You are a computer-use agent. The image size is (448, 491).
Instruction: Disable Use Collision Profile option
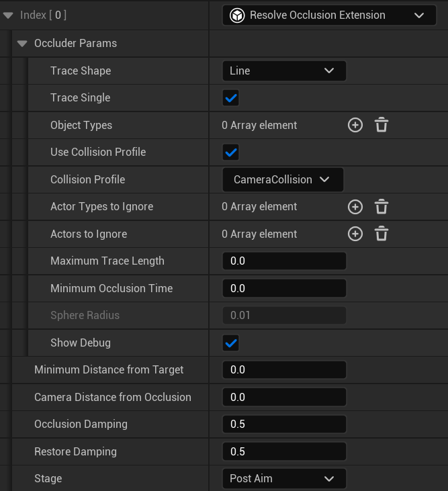[x=231, y=152]
